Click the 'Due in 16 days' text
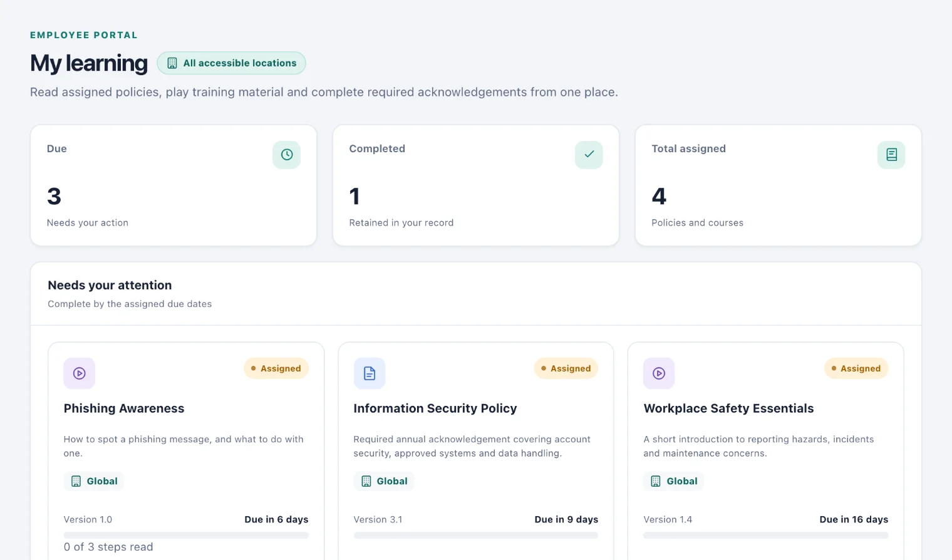Image resolution: width=952 pixels, height=560 pixels. pyautogui.click(x=854, y=519)
